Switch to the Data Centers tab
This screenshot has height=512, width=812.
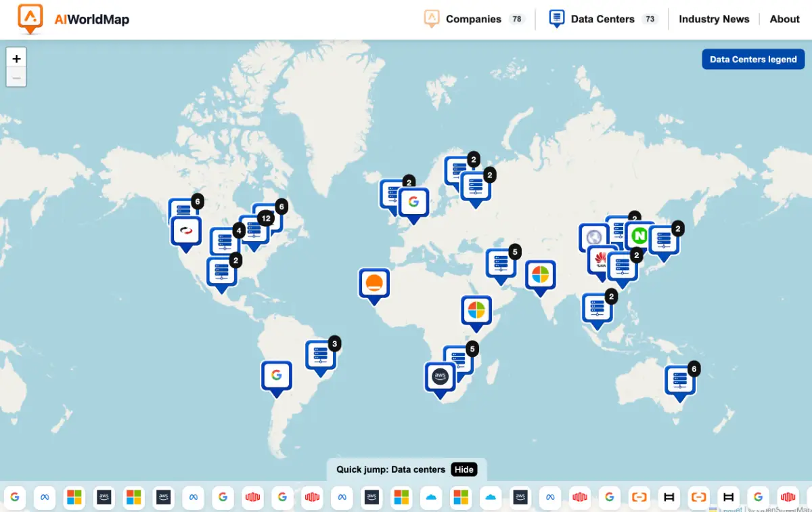tap(603, 19)
